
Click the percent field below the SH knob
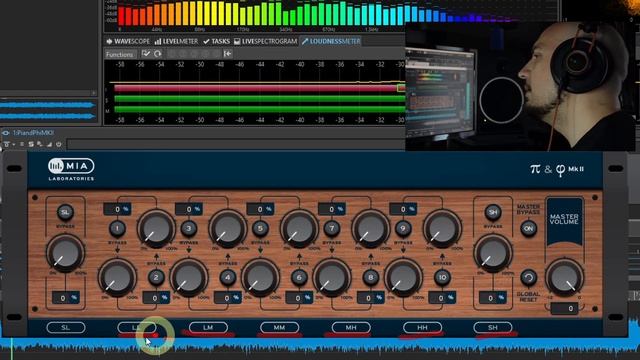click(x=493, y=298)
